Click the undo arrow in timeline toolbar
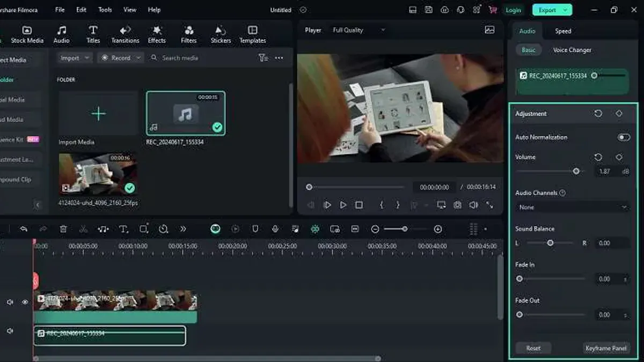The height and width of the screenshot is (362, 644). pyautogui.click(x=24, y=229)
